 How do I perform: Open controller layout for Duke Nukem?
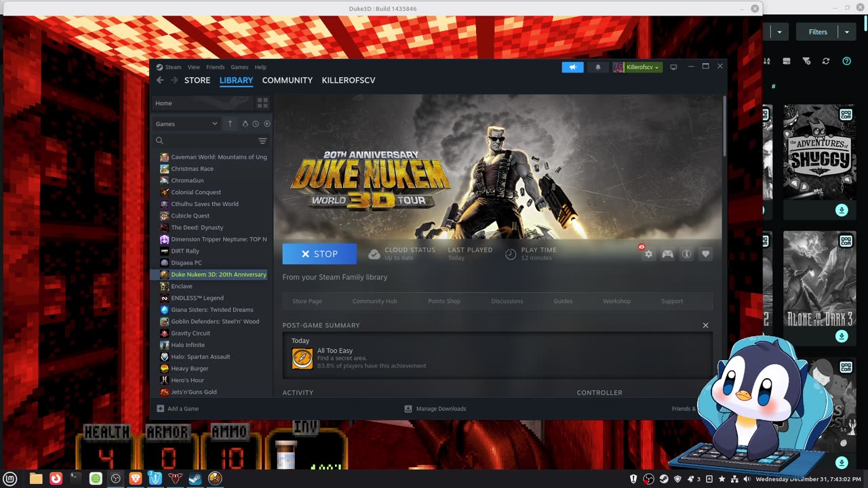click(x=668, y=254)
